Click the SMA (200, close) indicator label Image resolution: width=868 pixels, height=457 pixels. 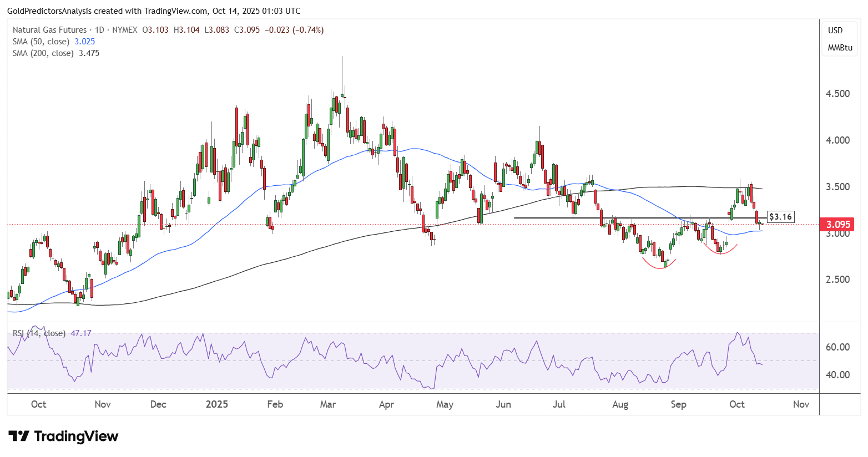tap(43, 53)
